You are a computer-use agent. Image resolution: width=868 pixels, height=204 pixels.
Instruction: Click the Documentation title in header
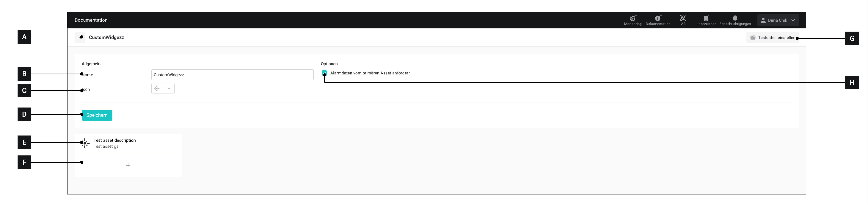pyautogui.click(x=91, y=20)
